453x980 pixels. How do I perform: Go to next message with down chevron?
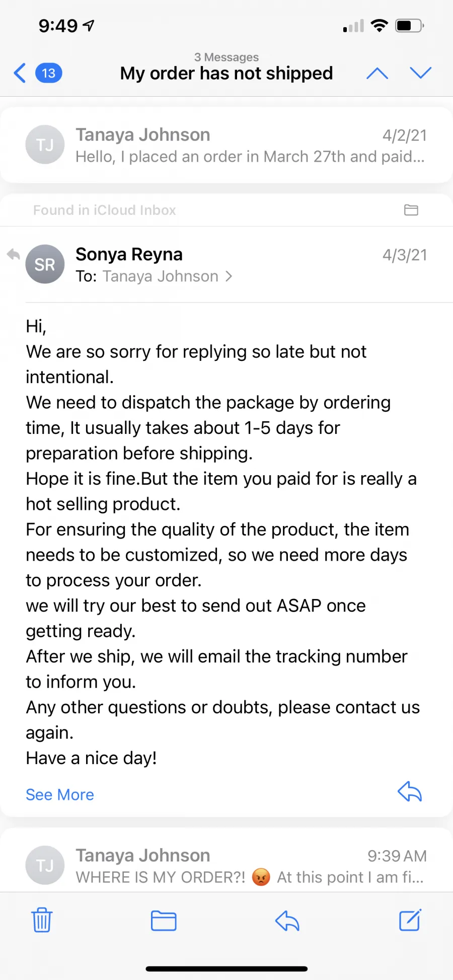click(x=421, y=73)
